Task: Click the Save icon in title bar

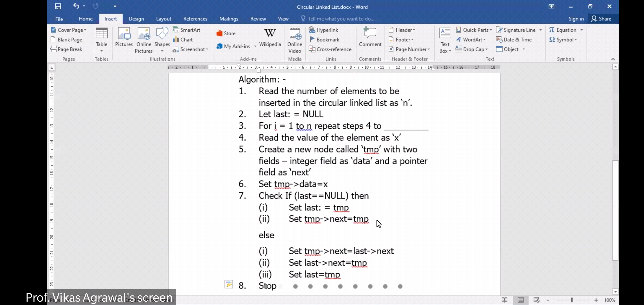Action: (58, 6)
